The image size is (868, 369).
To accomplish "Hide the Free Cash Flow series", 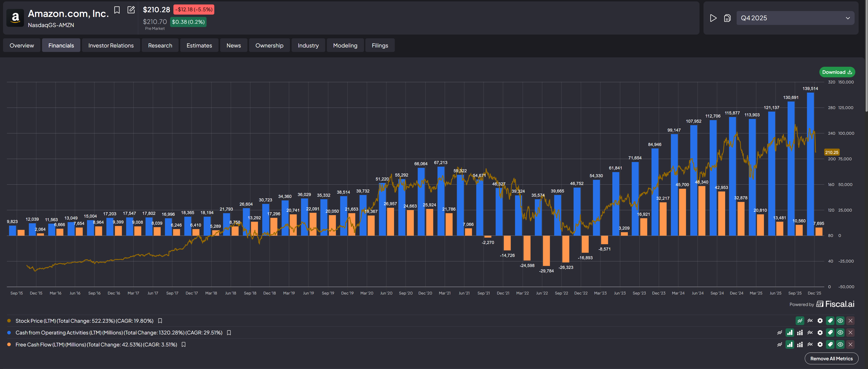I will point(840,344).
